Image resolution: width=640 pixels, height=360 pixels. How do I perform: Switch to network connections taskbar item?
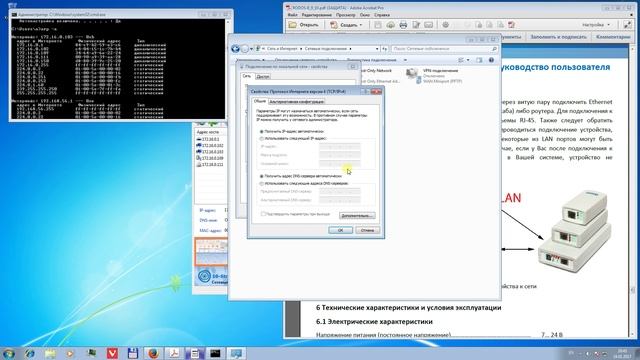point(236,353)
